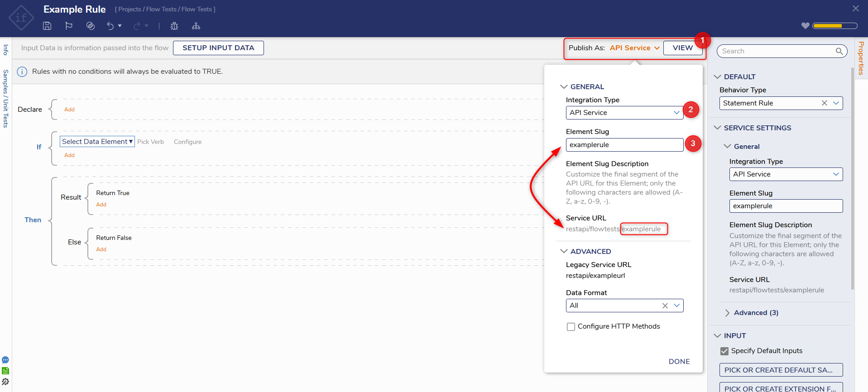868x392 pixels.
Task: Open the debugger bug icon
Action: [174, 26]
